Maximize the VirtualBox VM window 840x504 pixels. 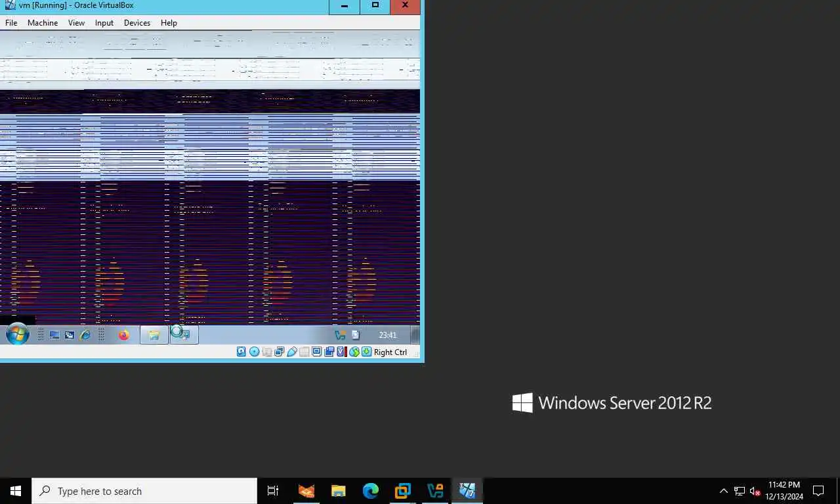[375, 6]
